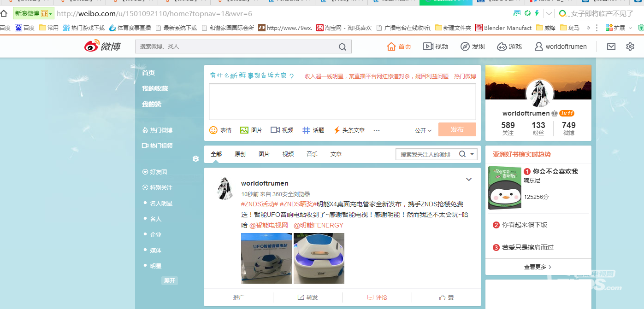Attach a picture with composer 图片 button
Screen dimensions: 644x309
point(251,130)
